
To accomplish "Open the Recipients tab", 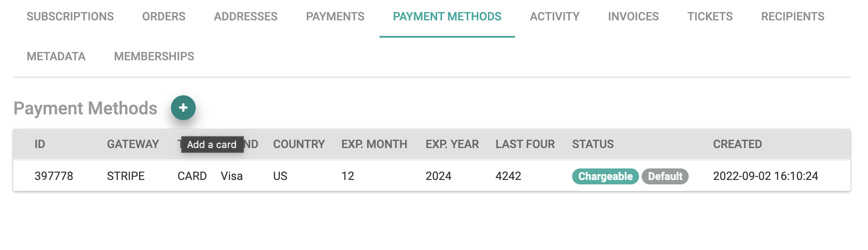I will pyautogui.click(x=793, y=17).
